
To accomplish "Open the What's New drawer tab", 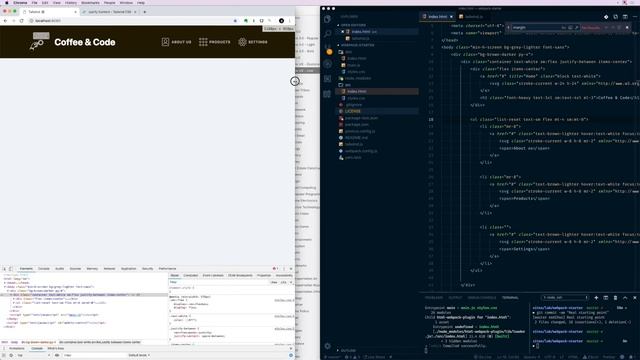I will click(56, 348).
